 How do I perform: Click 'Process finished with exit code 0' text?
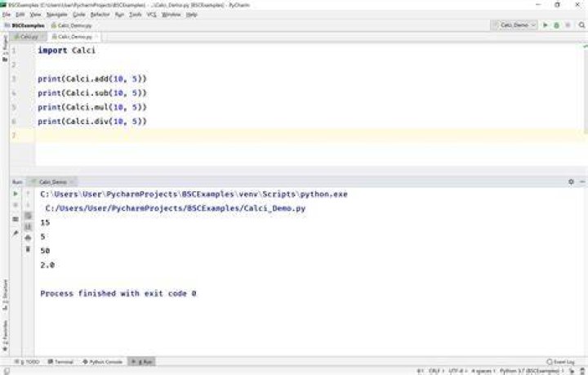(118, 293)
